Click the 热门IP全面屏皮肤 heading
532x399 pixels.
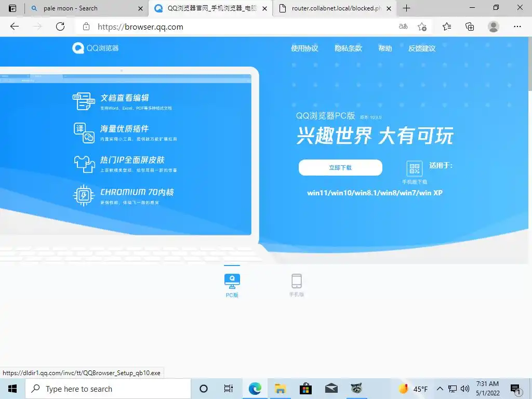pos(132,160)
